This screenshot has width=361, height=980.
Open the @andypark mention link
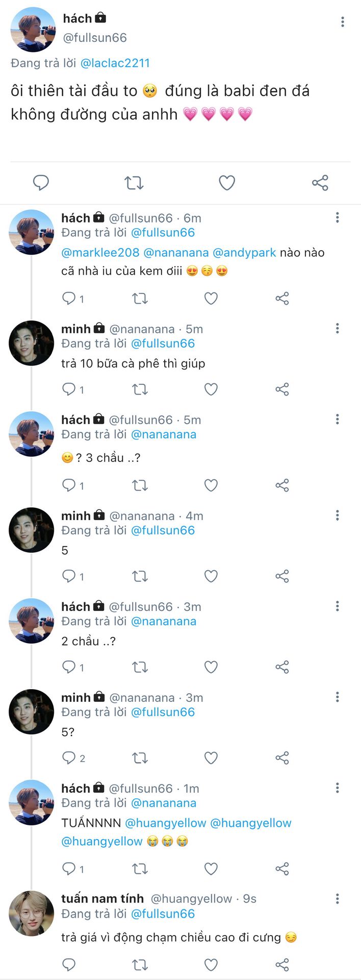[x=244, y=253]
